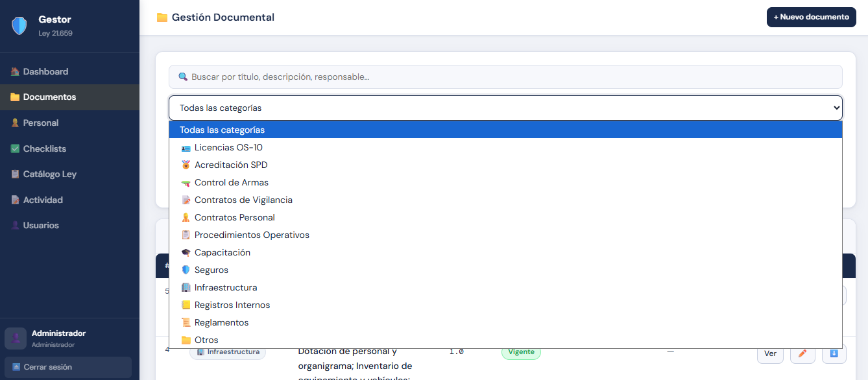Click the Gestor shield logo icon

(x=19, y=26)
